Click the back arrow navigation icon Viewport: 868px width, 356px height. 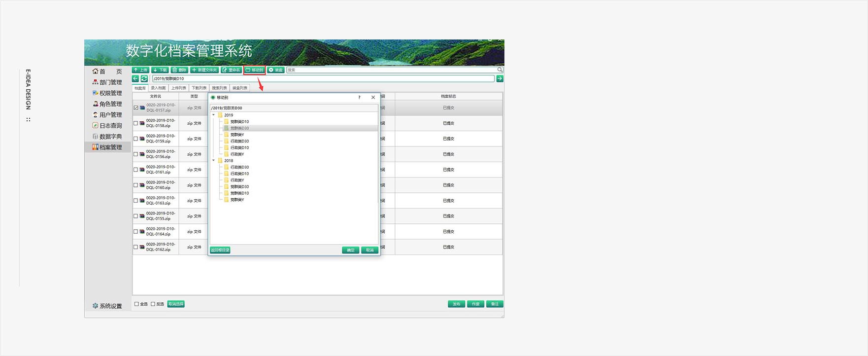click(135, 79)
